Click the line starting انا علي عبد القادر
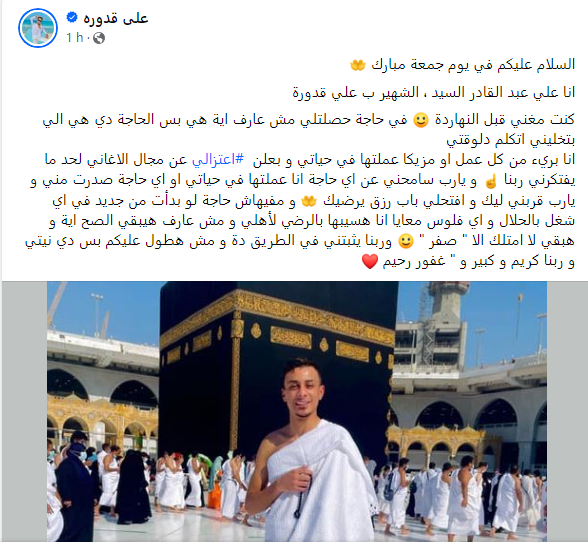 click(x=434, y=92)
